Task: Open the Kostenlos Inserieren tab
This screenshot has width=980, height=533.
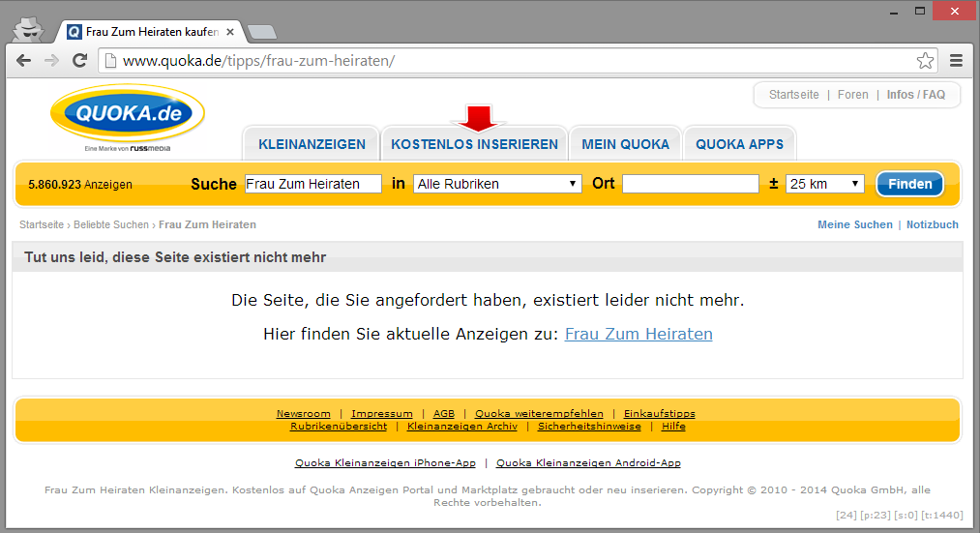Action: (x=474, y=144)
